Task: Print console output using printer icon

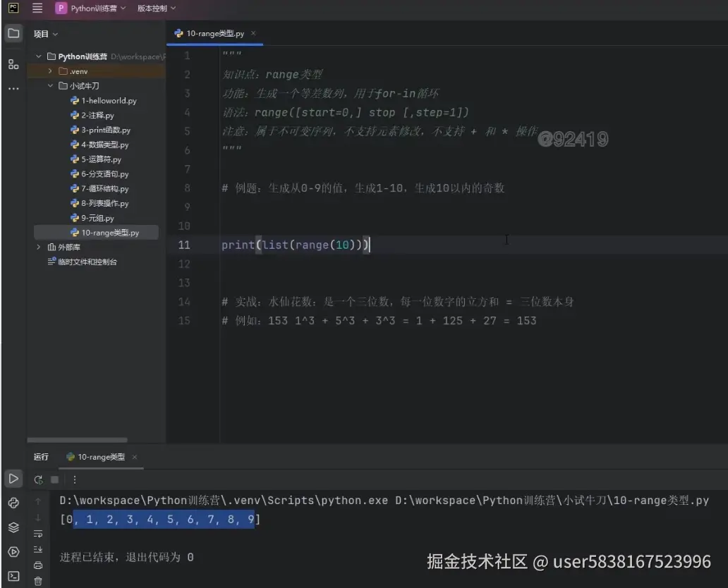Action: 38,565
